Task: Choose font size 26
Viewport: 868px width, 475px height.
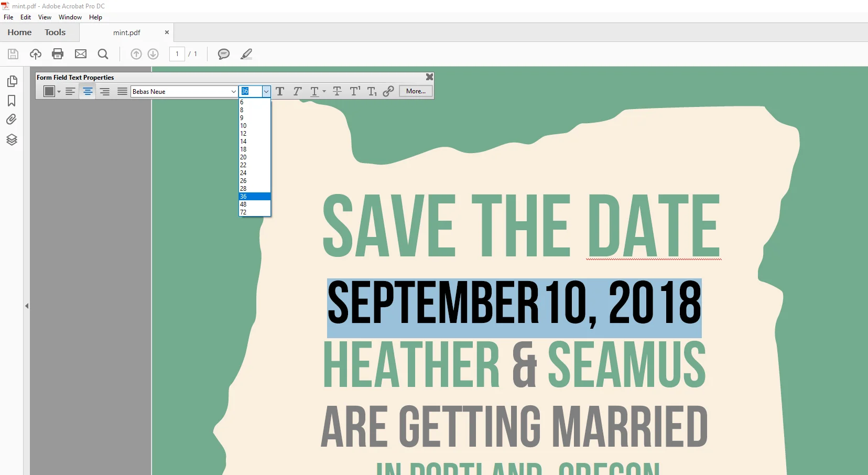Action: (255, 181)
